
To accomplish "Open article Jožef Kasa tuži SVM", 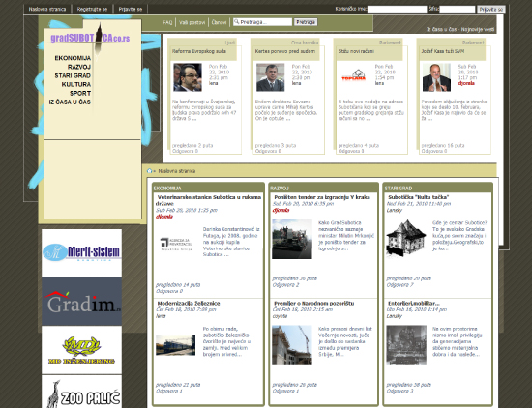I will (x=443, y=51).
